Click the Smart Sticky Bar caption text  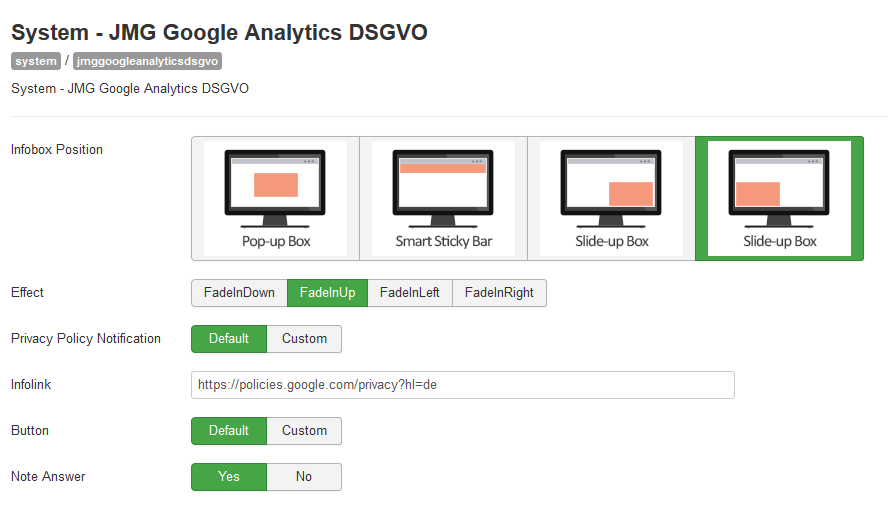[443, 242]
